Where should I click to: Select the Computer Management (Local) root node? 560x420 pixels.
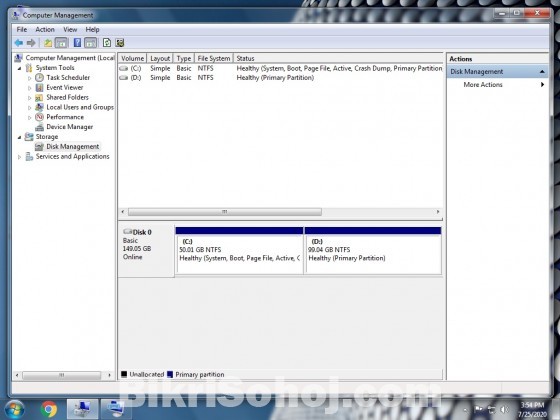[x=70, y=58]
